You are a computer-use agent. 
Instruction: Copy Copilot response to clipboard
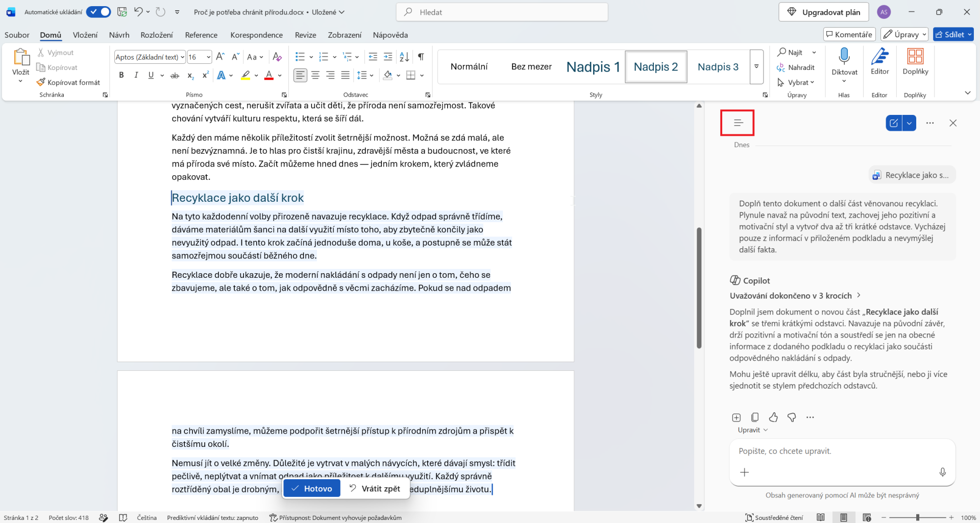click(x=755, y=417)
